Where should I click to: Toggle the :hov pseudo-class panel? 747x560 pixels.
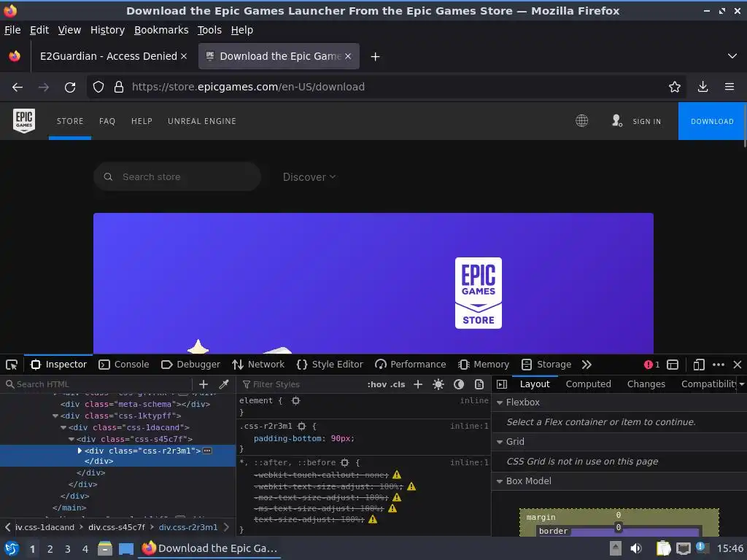click(377, 384)
